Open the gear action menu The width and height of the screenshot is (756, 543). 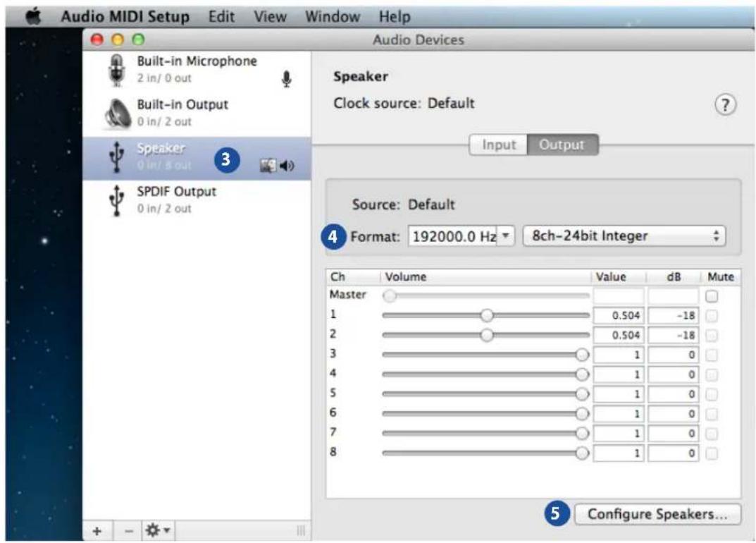point(158,530)
